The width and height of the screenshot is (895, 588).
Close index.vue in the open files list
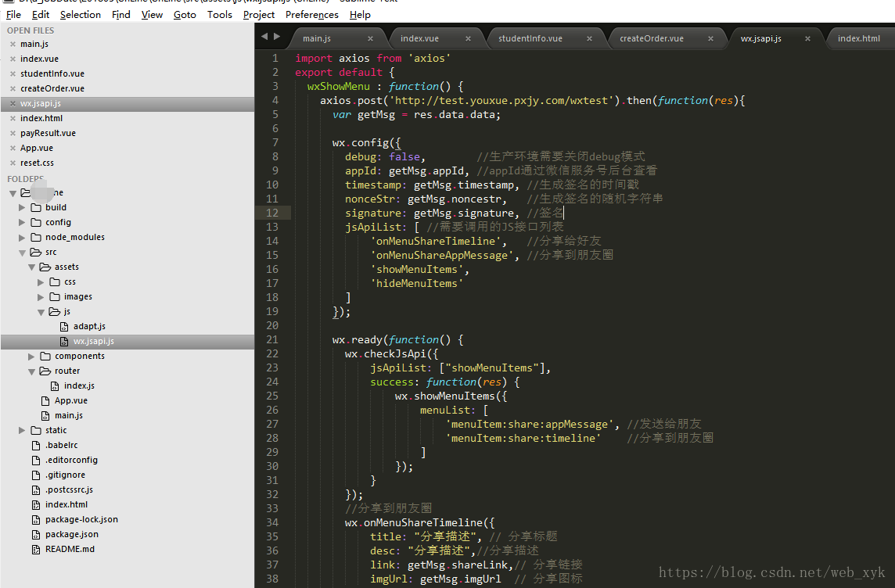click(13, 59)
